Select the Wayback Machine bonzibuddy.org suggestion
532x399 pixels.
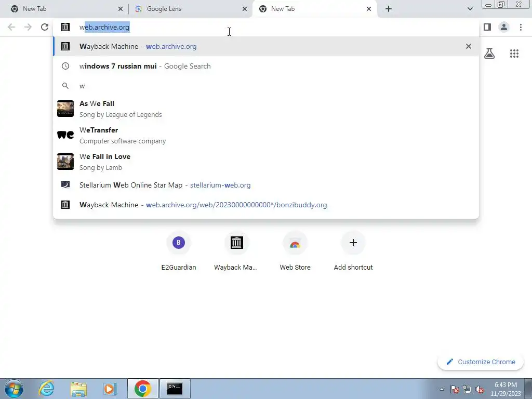pos(266,205)
